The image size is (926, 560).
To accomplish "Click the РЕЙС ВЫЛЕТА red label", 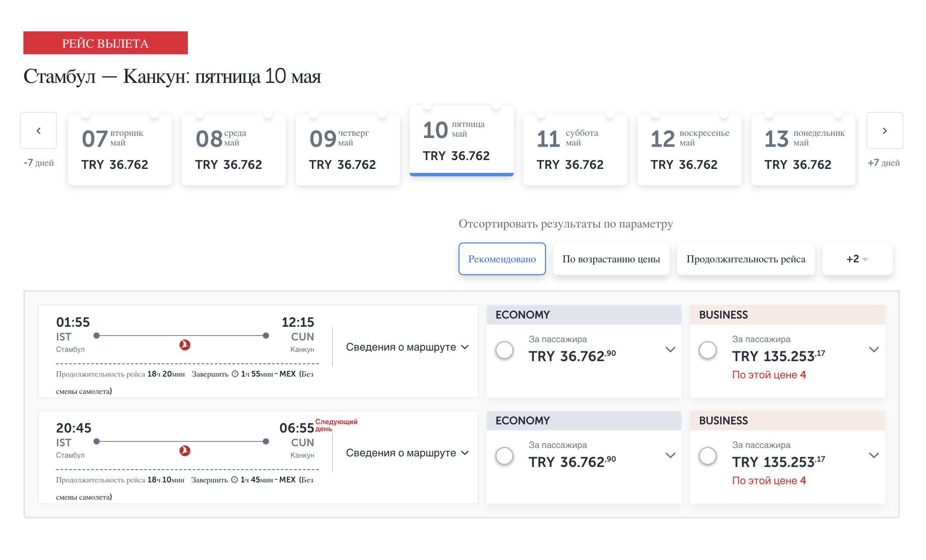I will pyautogui.click(x=105, y=43).
